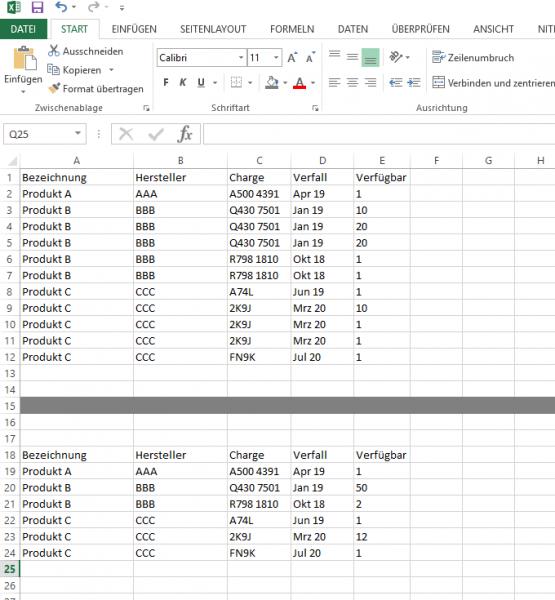Click the Undo arrow icon
Screen dimensions: 555x600
click(x=61, y=7)
